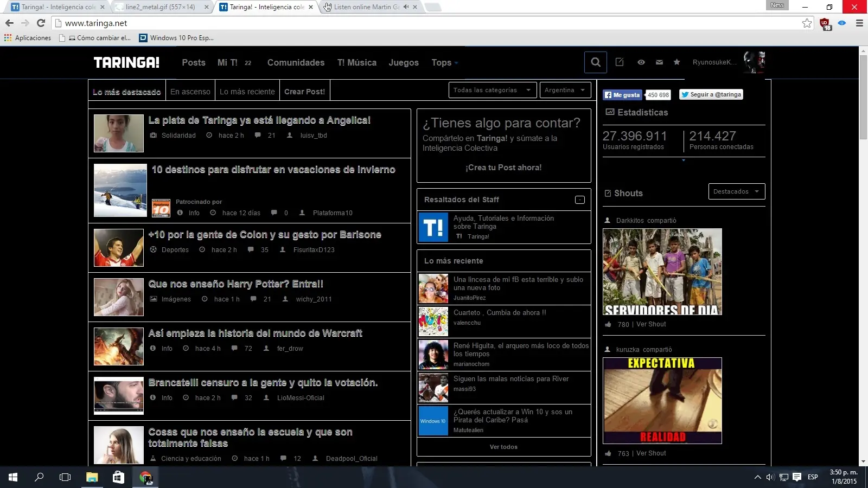Viewport: 868px width, 488px height.
Task: Open the Posts menu item
Action: coord(194,63)
